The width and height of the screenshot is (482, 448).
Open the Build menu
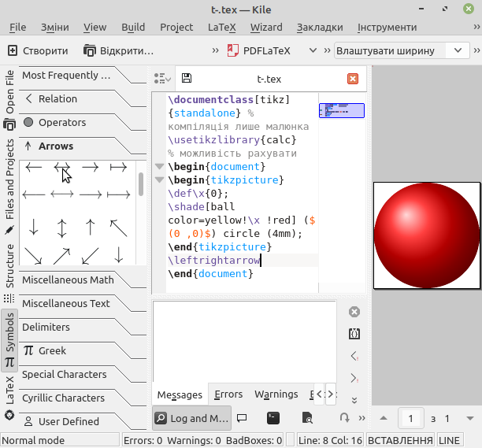pyautogui.click(x=133, y=27)
